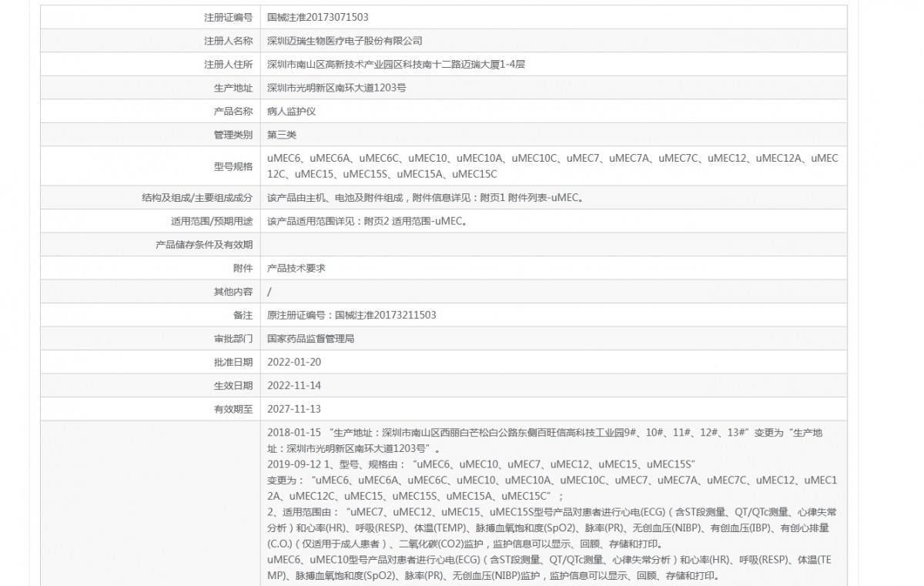The height and width of the screenshot is (586, 924).
Task: Select 原注册证编号：国械注准20173211503 text
Action: coord(352,315)
